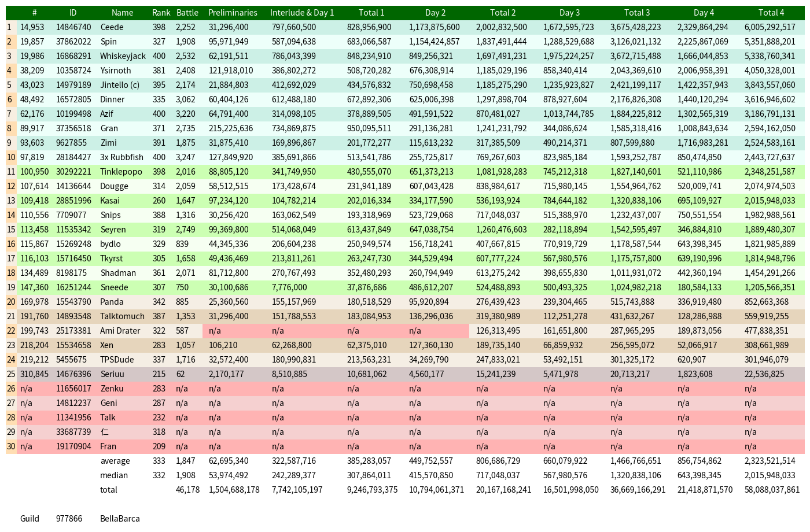Select the grand total '58,088,037,861'
Screen dimensions: 810x532
[x=772, y=490]
